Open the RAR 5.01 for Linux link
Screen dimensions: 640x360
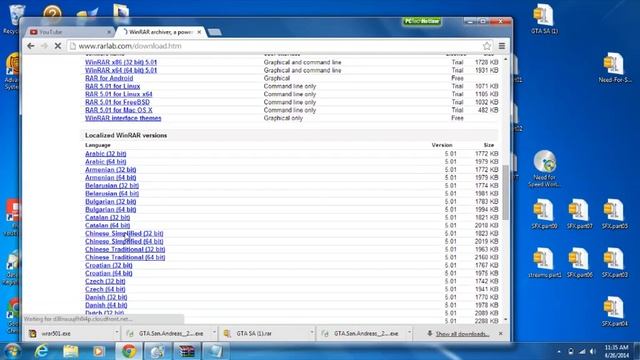pyautogui.click(x=112, y=86)
